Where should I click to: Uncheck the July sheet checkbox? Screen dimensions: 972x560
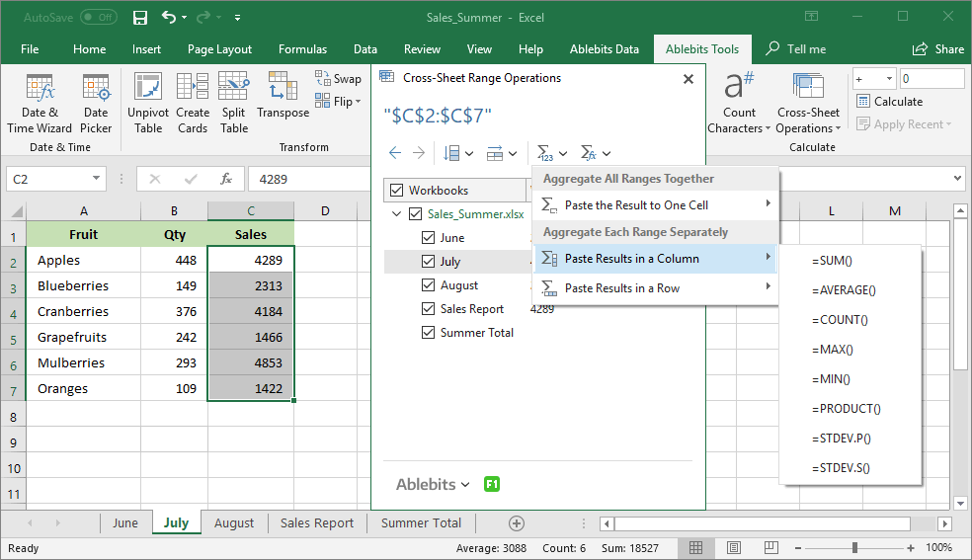428,262
